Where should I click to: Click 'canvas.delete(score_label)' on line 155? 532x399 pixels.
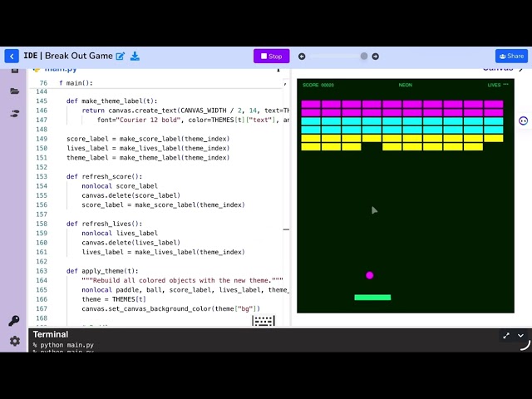131,195
